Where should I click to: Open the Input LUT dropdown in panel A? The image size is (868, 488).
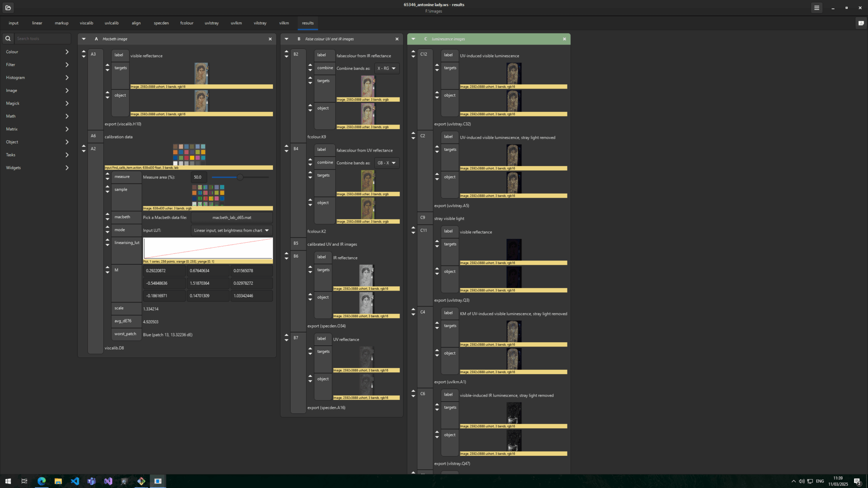pyautogui.click(x=231, y=230)
